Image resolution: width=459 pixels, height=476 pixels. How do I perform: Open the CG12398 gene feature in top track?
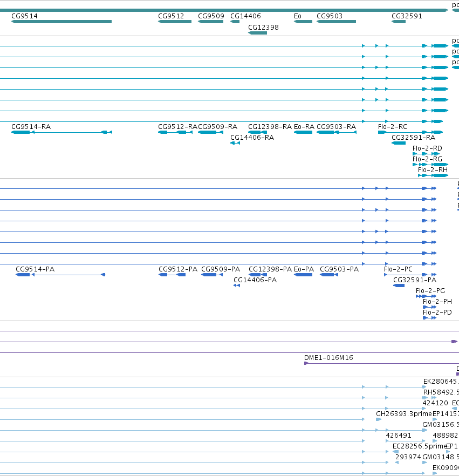(258, 33)
